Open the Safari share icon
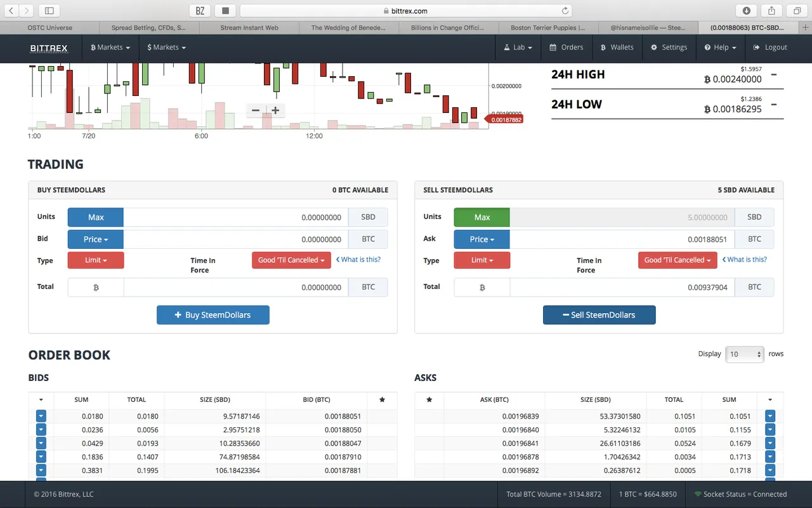 pos(771,10)
